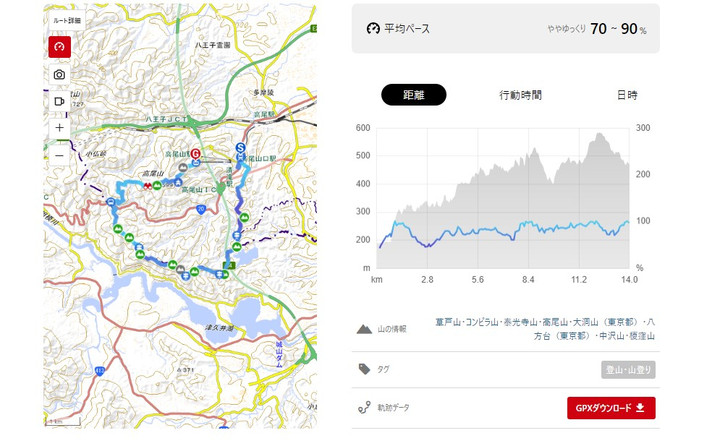Show photos with the camera button
Image resolution: width=720 pixels, height=446 pixels.
click(x=59, y=75)
